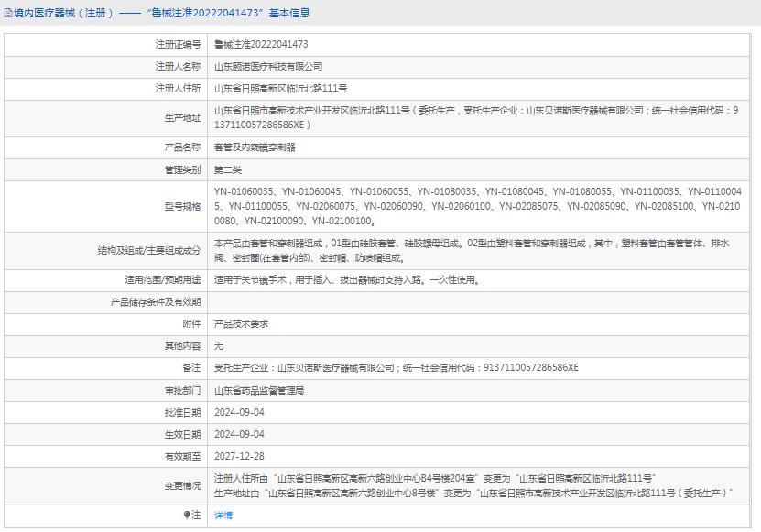Select the intended use text 适用于关节镜手术

(x=347, y=280)
